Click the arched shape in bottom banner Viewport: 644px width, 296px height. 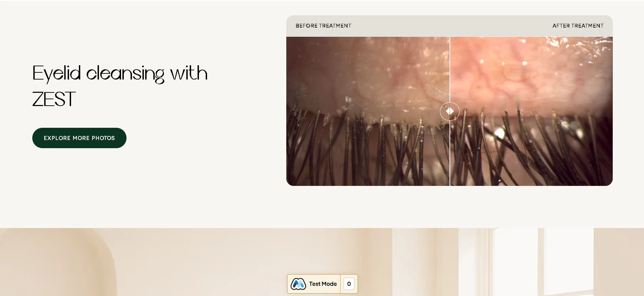(x=58, y=262)
